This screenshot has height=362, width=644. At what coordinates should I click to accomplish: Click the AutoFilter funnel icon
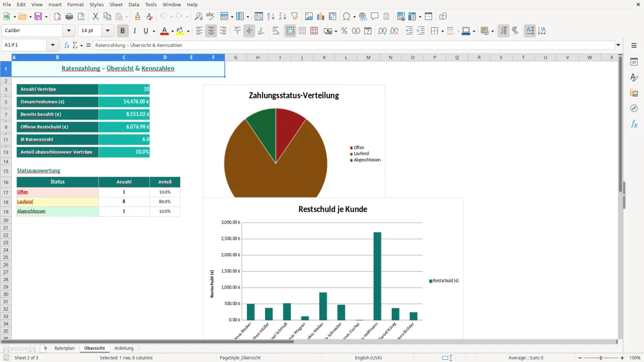295,17
